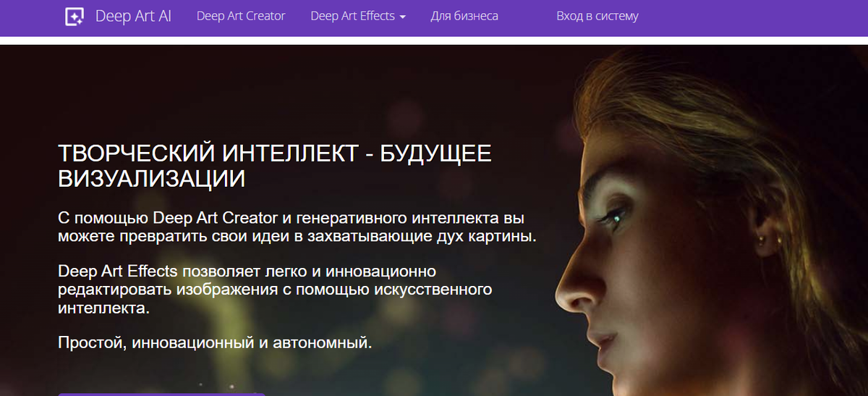Click the Вход в систему login link
The height and width of the screenshot is (396, 868).
597,16
